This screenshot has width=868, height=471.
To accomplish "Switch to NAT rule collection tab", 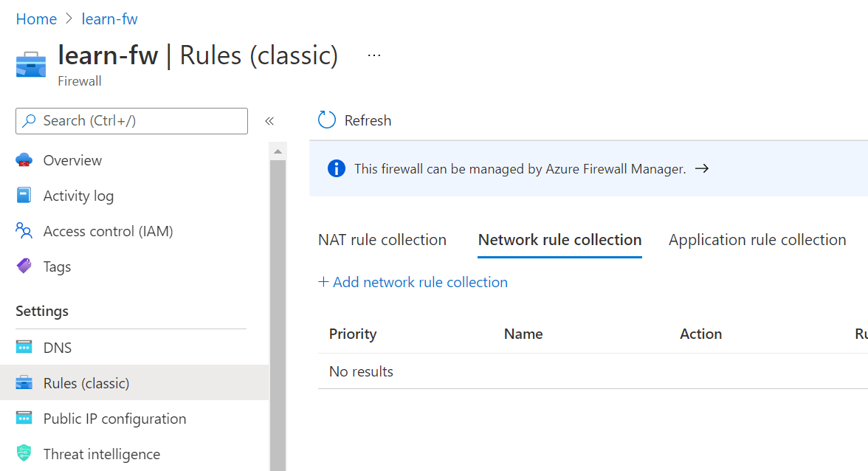I will (382, 240).
